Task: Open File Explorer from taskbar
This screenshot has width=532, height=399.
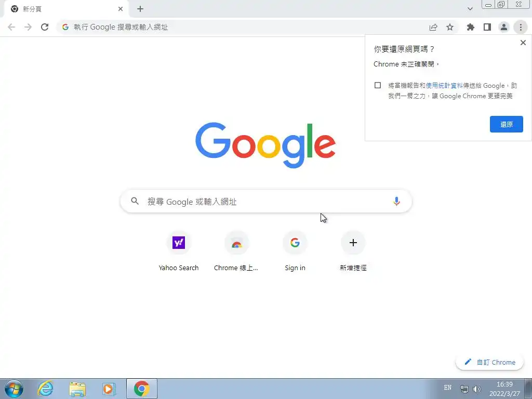Action: 77,389
